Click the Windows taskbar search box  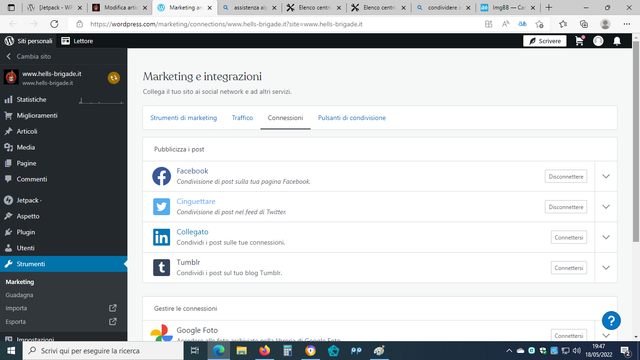pyautogui.click(x=103, y=351)
